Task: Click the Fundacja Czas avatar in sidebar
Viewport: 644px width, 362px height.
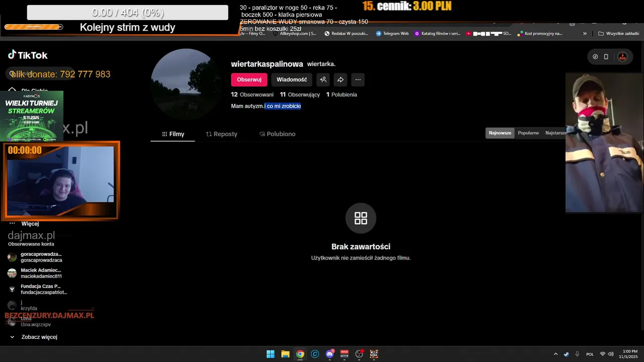Action: (x=12, y=289)
